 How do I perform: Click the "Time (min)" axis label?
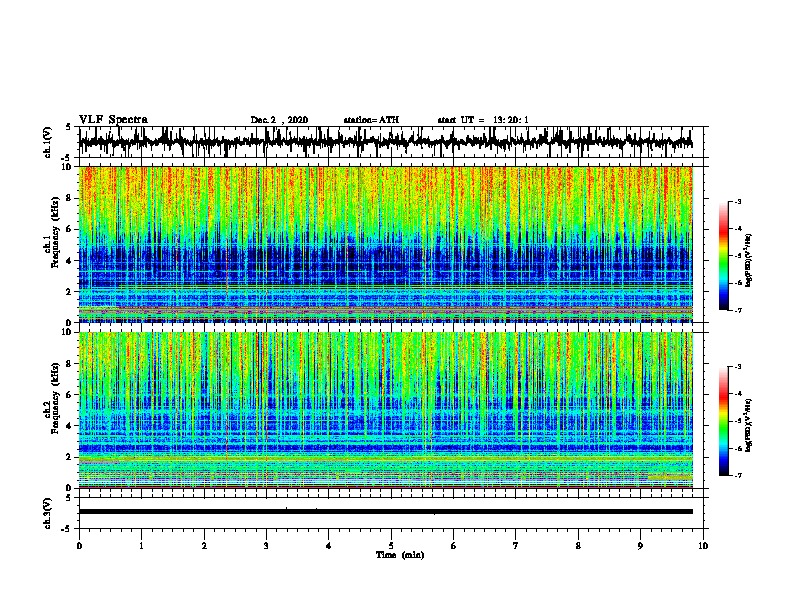(x=400, y=555)
